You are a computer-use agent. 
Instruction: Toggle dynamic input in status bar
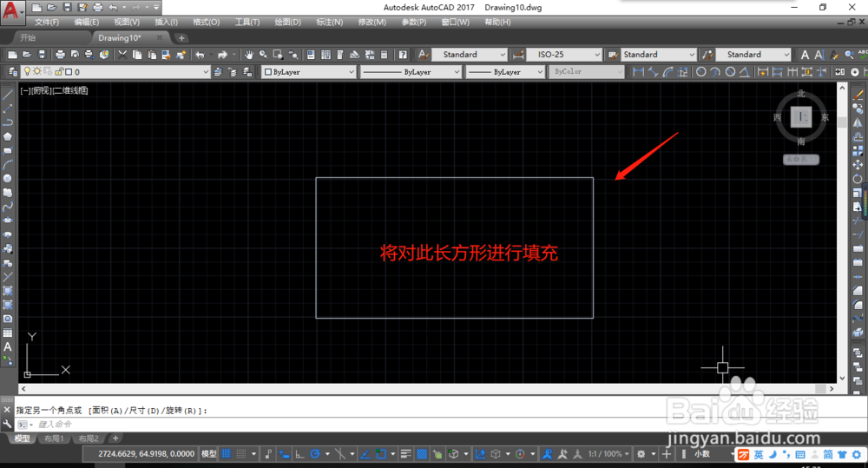pos(284,453)
